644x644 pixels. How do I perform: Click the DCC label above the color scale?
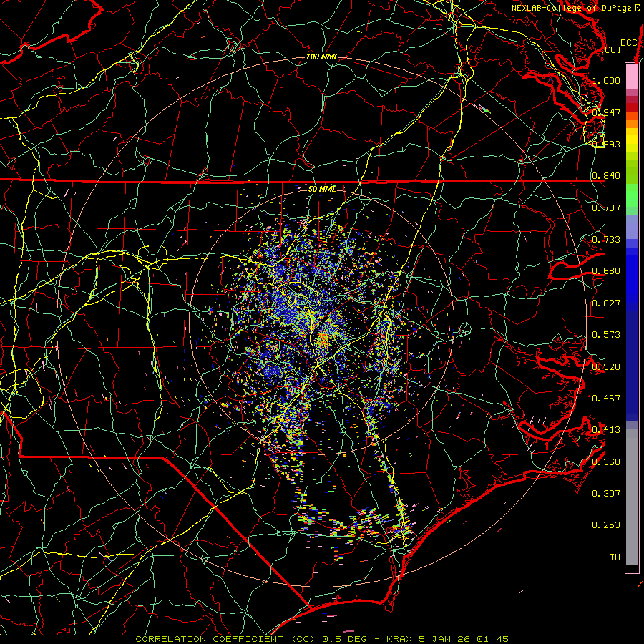629,43
